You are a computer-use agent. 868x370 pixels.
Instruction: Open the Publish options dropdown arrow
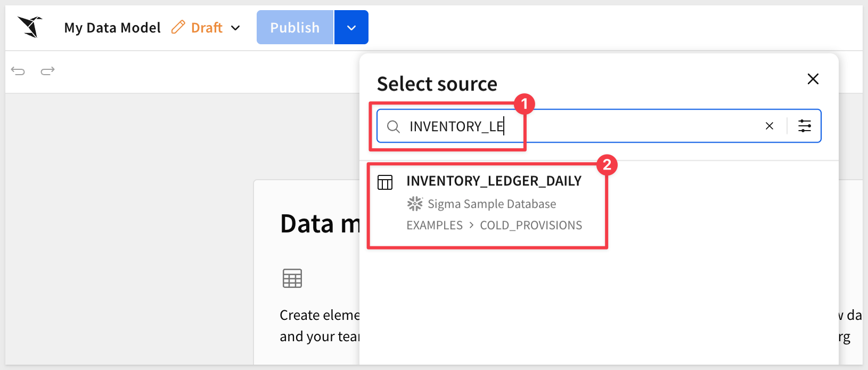coord(351,28)
